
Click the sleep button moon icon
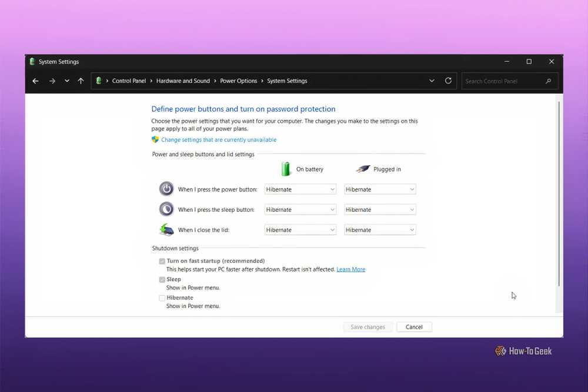click(166, 209)
